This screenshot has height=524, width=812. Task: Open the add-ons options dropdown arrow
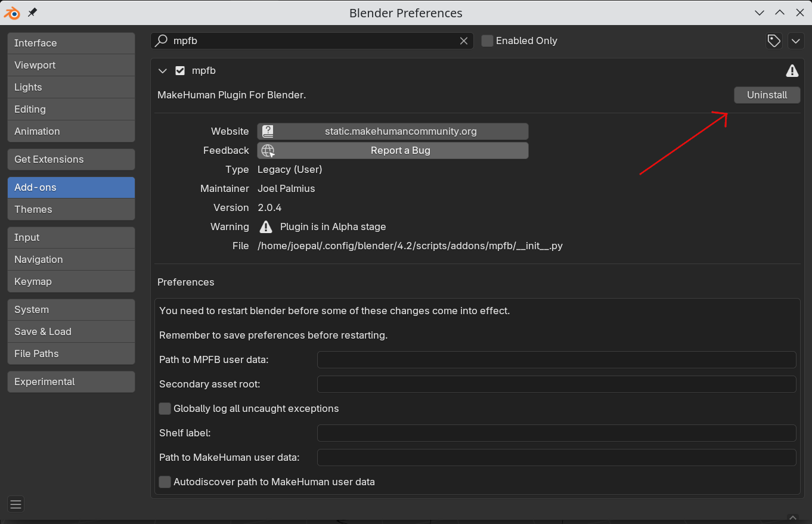(x=796, y=41)
